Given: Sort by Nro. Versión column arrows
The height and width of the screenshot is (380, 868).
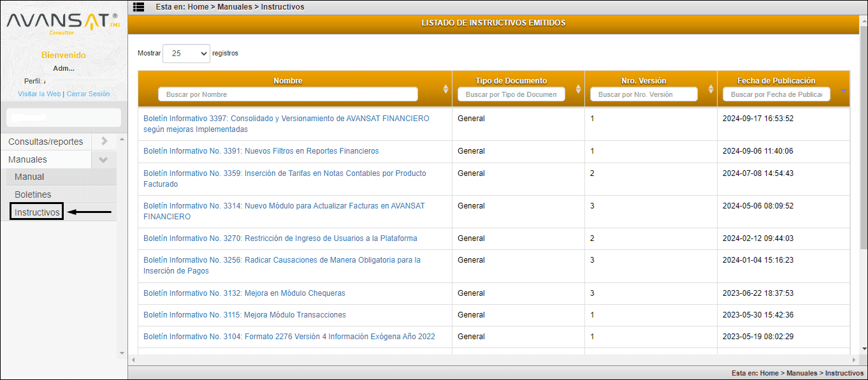Looking at the screenshot, I should pyautogui.click(x=711, y=89).
